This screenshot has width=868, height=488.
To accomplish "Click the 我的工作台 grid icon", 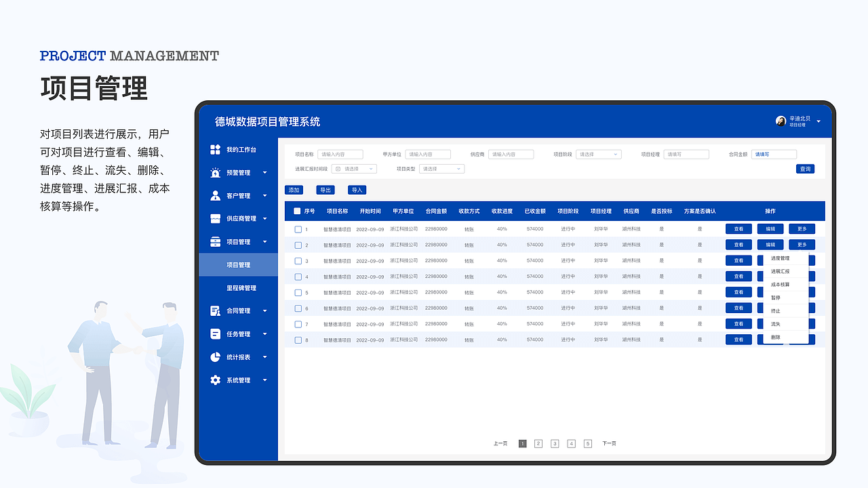I will click(x=215, y=149).
